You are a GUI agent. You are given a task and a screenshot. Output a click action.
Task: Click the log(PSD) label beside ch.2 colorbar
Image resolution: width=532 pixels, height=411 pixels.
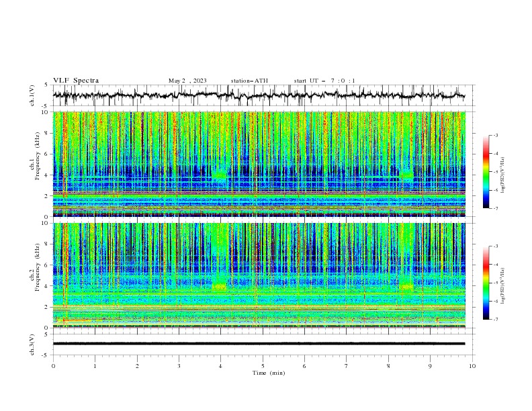(502, 286)
